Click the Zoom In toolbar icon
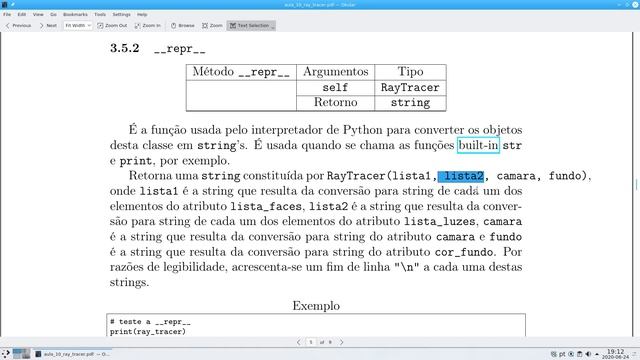The height and width of the screenshot is (360, 640). 148,25
